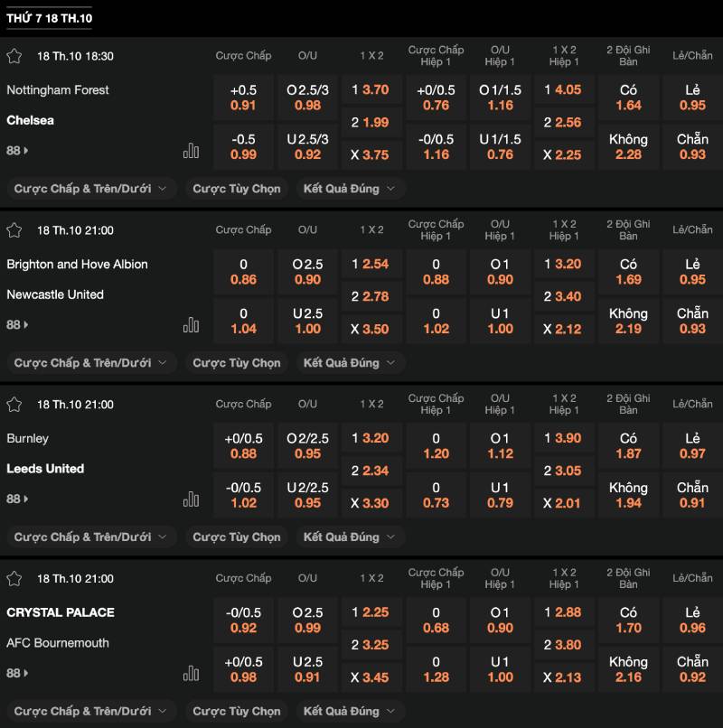
Task: Mark Burnley vs Leeds United as favorite
Action: coord(14,405)
